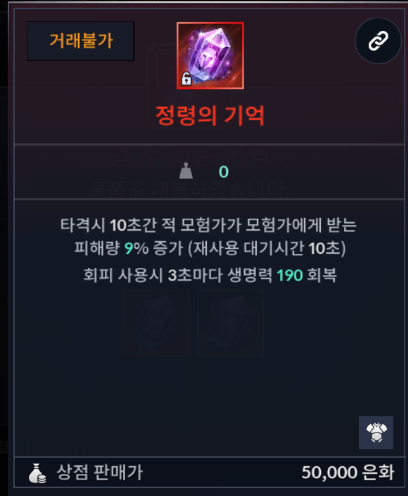Click the teal 9% damage value
408x496 pixels.
136,248
